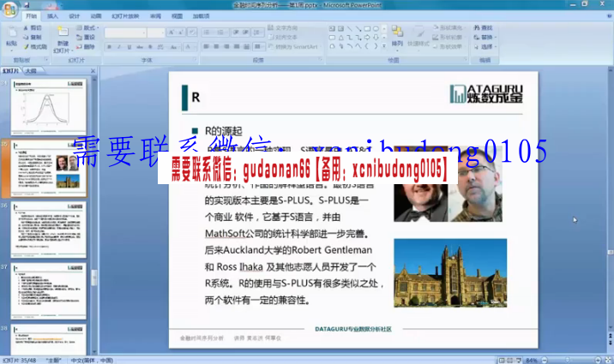
Task: Select the straight line shape
Action: [x=350, y=28]
